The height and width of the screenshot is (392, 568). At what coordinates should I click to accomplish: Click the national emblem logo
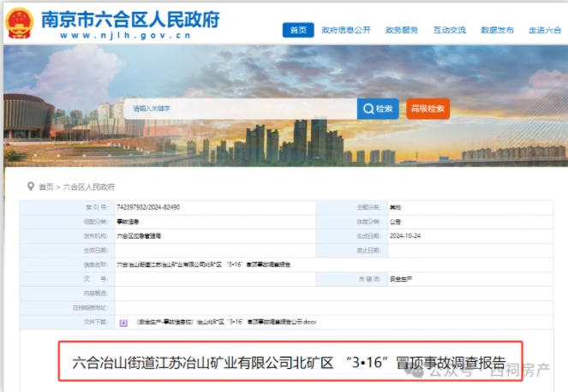(x=21, y=23)
